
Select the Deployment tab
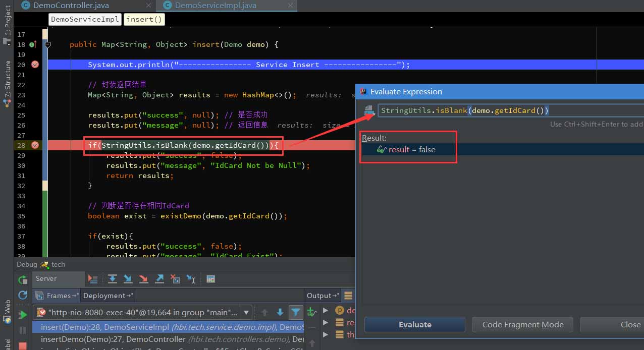[109, 296]
